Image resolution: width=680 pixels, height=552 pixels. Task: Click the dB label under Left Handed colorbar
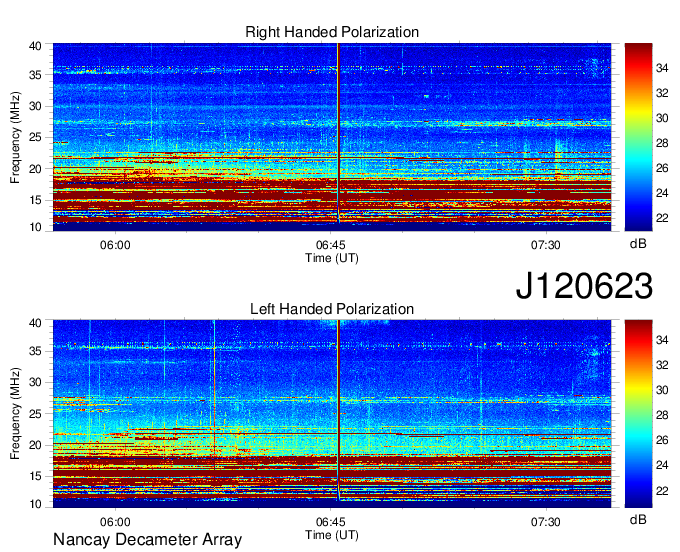point(638,520)
